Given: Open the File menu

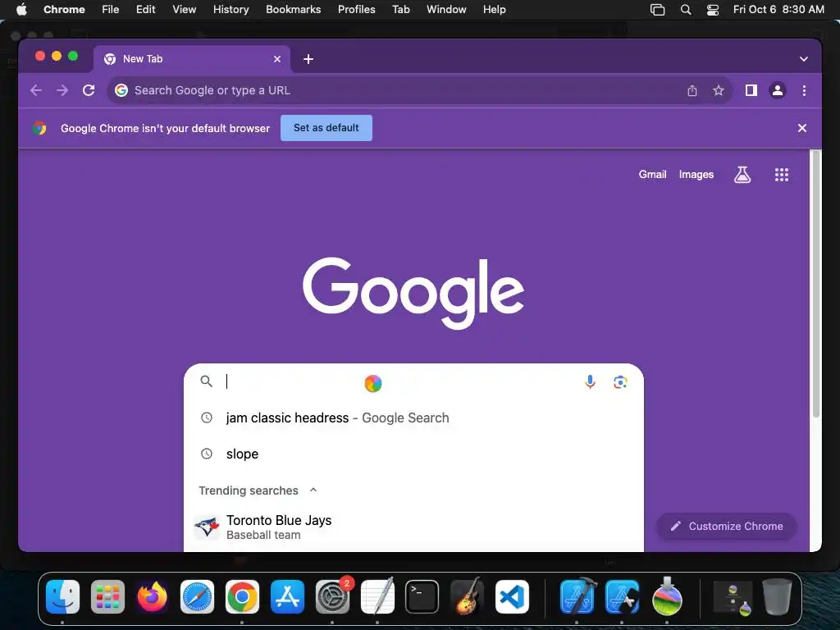Looking at the screenshot, I should [x=111, y=10].
